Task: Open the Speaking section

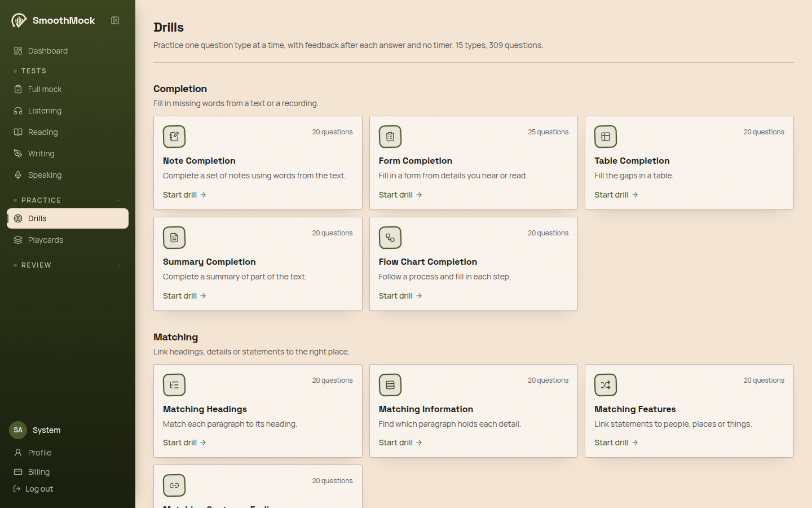Action: [68, 175]
